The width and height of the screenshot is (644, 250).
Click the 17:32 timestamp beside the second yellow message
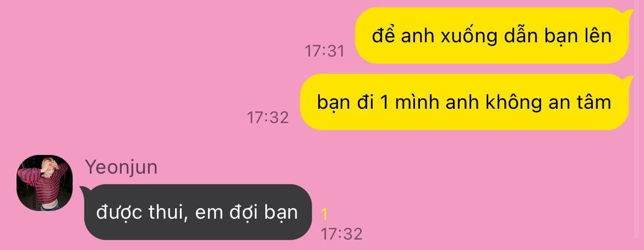click(x=268, y=118)
